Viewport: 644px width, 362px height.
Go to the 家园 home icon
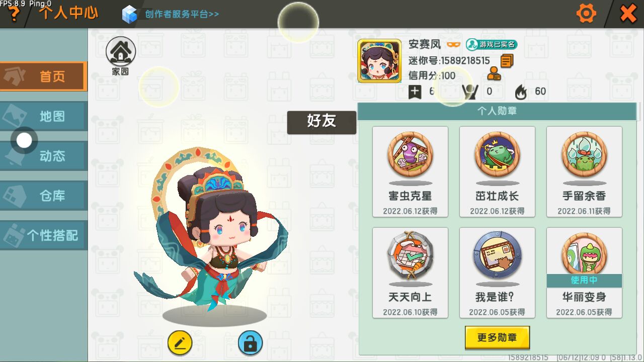(x=121, y=56)
